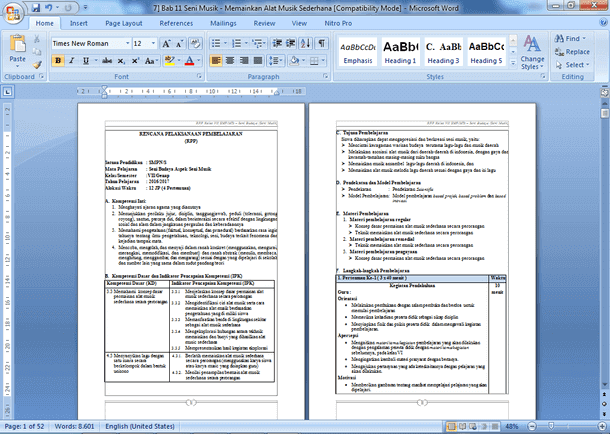Open the Office Button menu
This screenshot has height=434, width=610.
[x=13, y=13]
